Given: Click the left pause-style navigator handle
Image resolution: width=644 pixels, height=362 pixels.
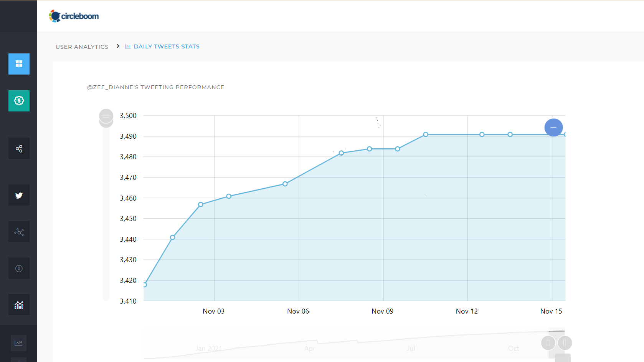Looking at the screenshot, I should click(548, 343).
